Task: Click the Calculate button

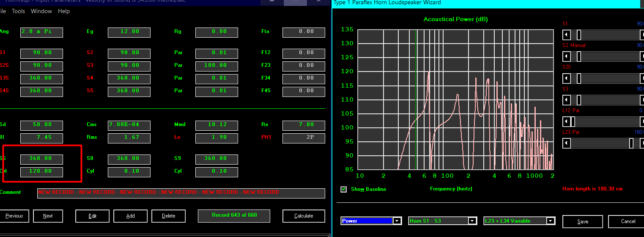Action: tap(304, 216)
